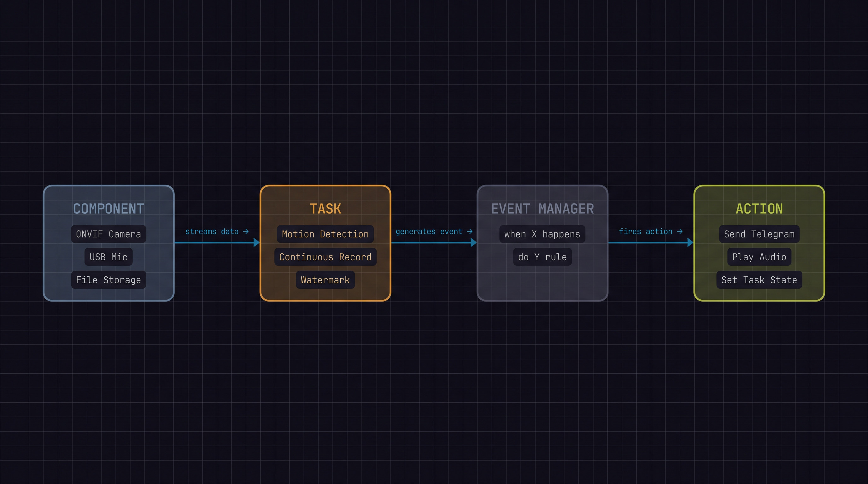Click the COMPONENT box title
Screen dimensions: 868x484
click(108, 209)
